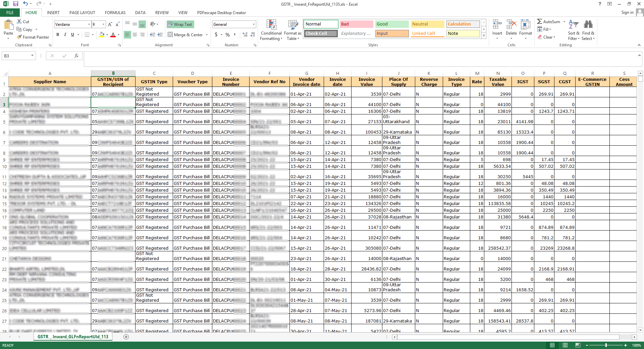Toggle Italic formatting
The image size is (644, 349).
[x=65, y=35]
